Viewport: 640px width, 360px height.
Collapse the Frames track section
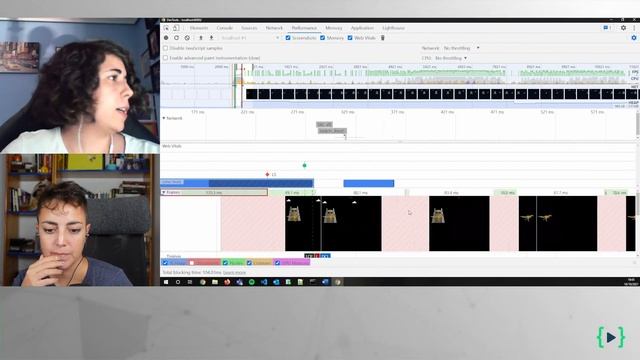click(164, 192)
